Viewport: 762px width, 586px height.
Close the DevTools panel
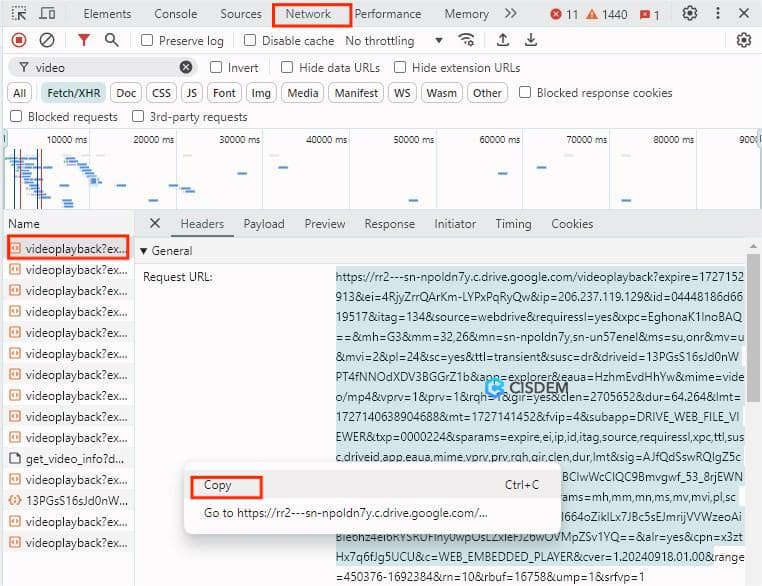(744, 14)
